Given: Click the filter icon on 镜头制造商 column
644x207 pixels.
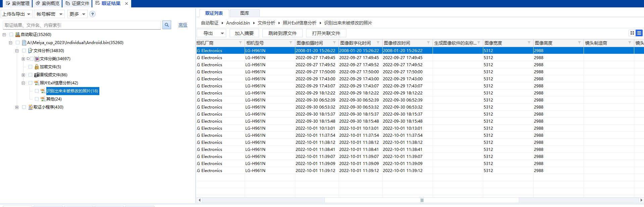Looking at the screenshot, I should (x=630, y=43).
